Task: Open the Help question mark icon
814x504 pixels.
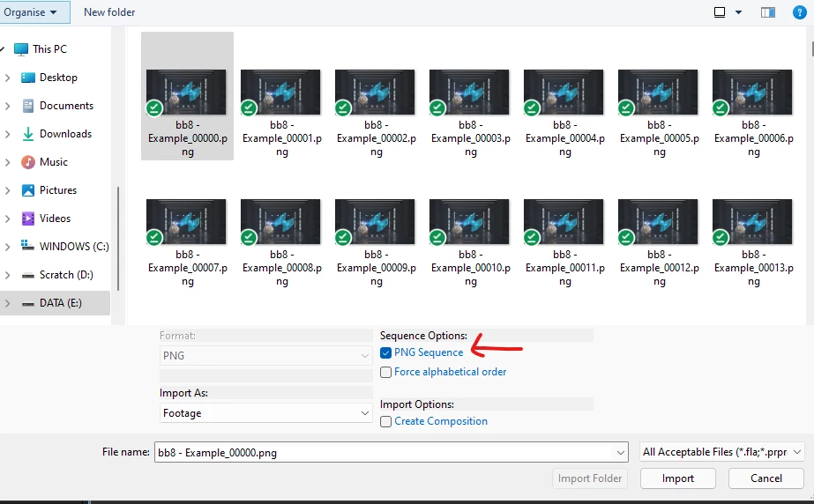Action: (800, 12)
